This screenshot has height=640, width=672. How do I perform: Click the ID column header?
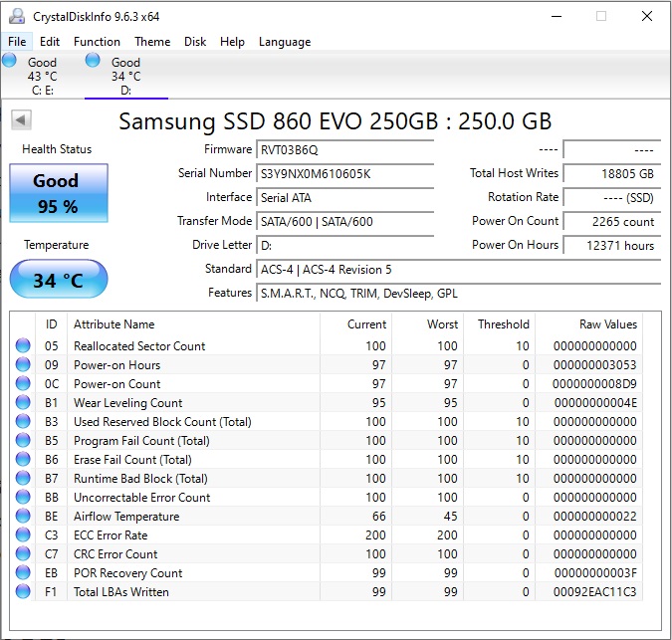[x=51, y=324]
